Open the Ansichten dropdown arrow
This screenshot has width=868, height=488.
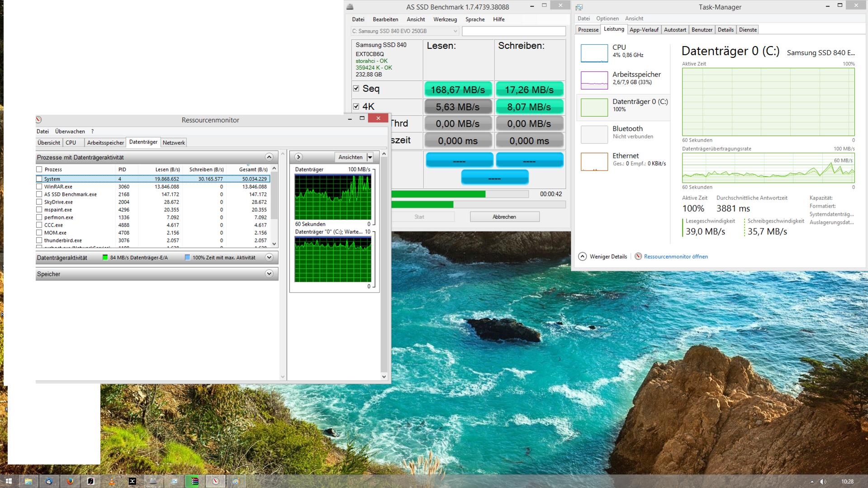[370, 157]
